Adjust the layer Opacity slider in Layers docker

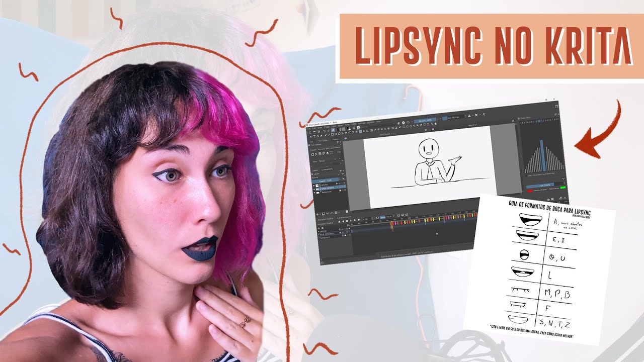point(326,180)
